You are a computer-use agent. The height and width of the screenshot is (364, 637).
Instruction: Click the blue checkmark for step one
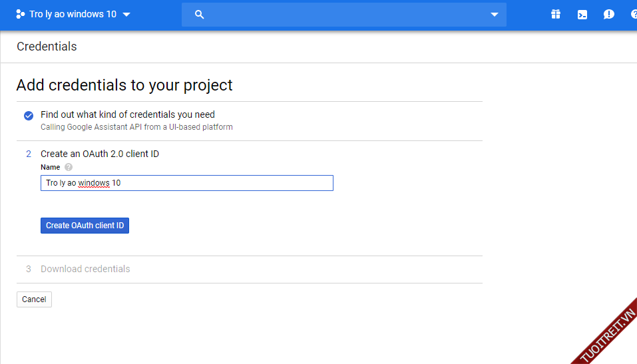[x=29, y=116]
